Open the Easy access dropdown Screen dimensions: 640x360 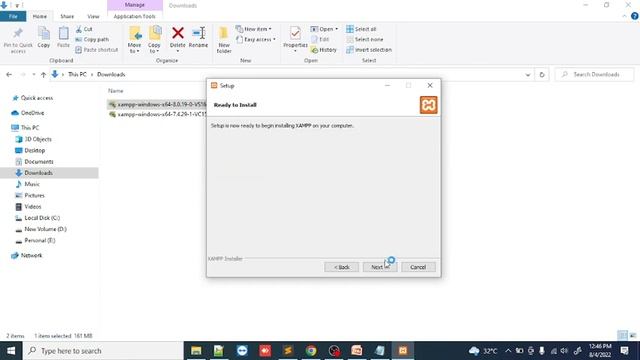point(256,39)
